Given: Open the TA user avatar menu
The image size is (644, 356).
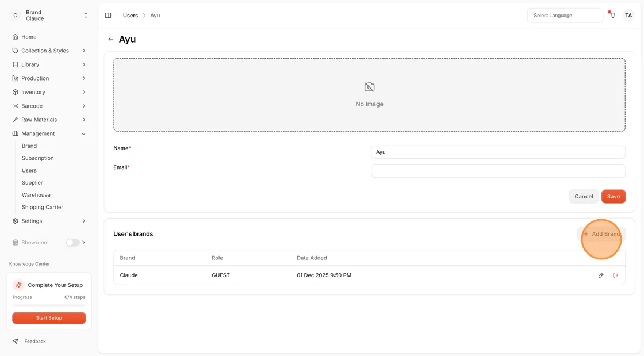Looking at the screenshot, I should (628, 16).
